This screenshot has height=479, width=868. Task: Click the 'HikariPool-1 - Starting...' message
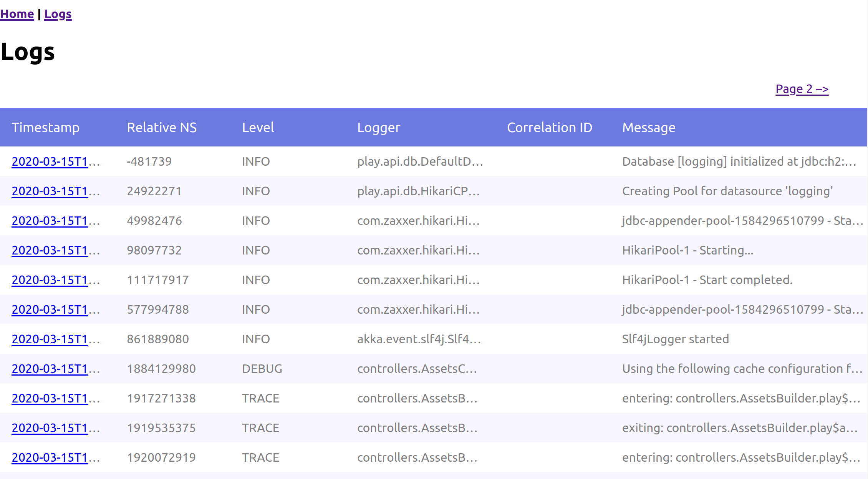[688, 250]
